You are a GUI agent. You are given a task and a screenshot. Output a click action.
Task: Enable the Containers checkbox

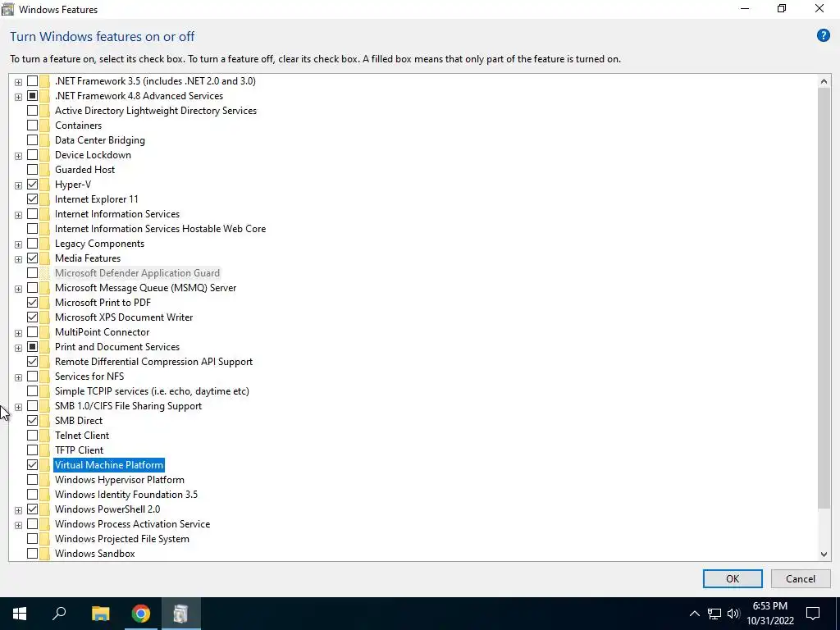pyautogui.click(x=32, y=126)
